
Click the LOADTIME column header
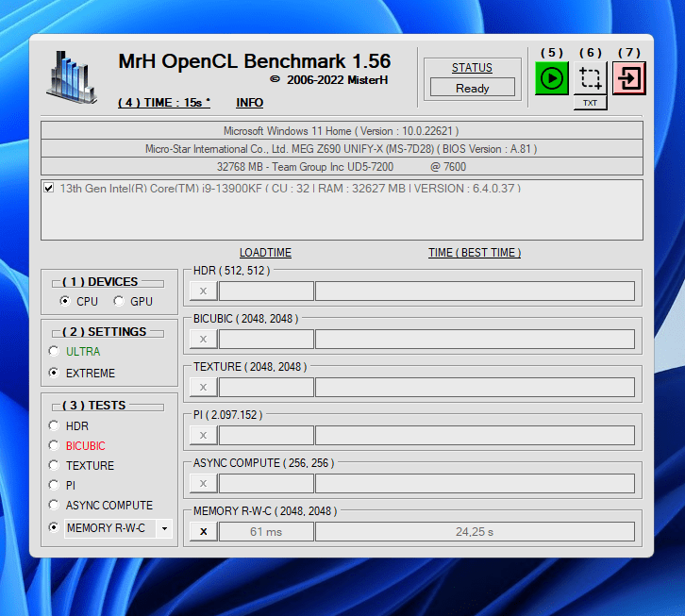265,253
